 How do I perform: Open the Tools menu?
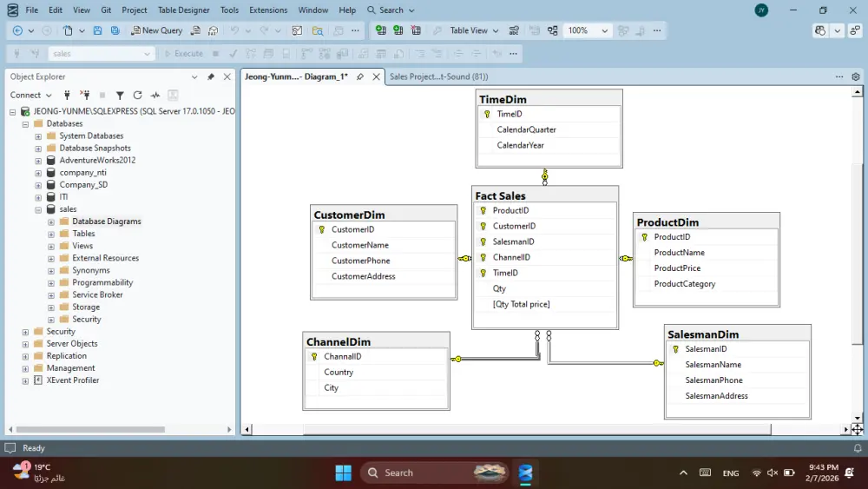point(229,10)
